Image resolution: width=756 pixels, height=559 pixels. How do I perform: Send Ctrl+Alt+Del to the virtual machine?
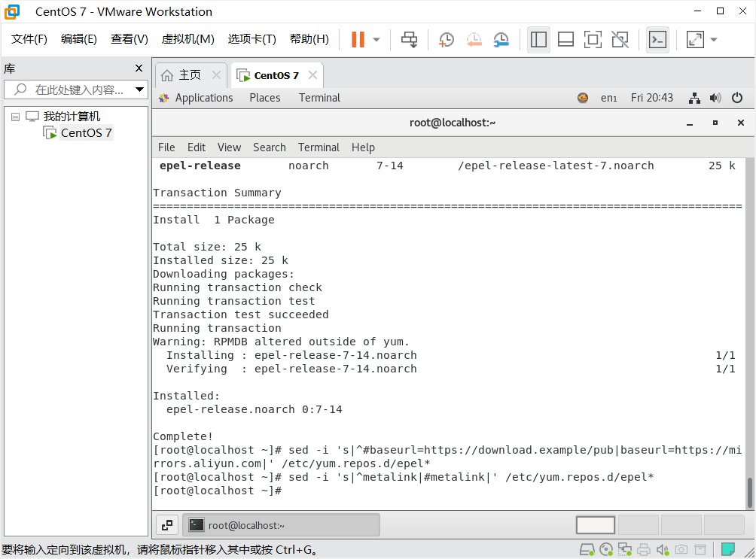(410, 40)
